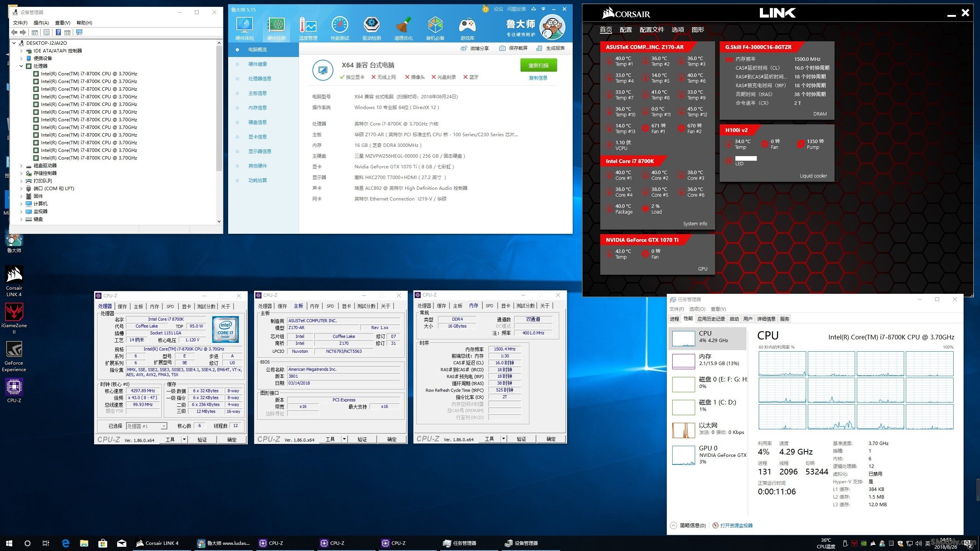This screenshot has width=980, height=551.
Task: Select 显卡信息 in Ludashi sidebar
Action: [257, 137]
